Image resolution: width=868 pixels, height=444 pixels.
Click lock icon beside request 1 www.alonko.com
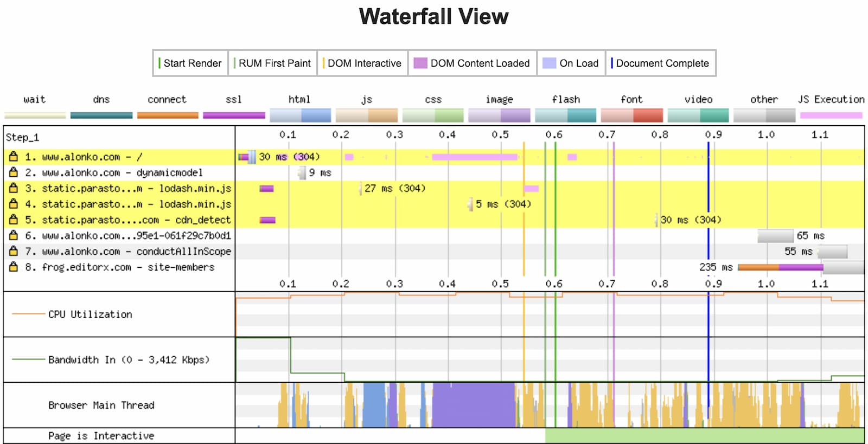(14, 157)
